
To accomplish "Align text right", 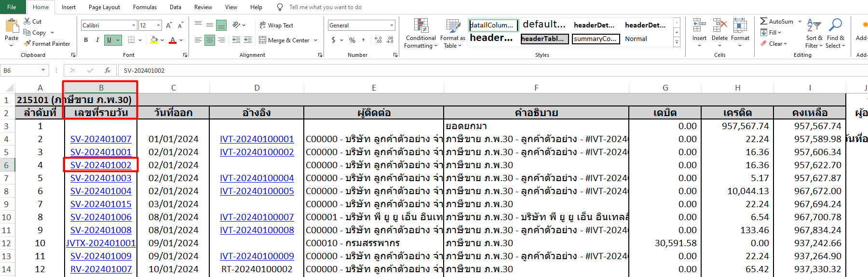I will (221, 40).
